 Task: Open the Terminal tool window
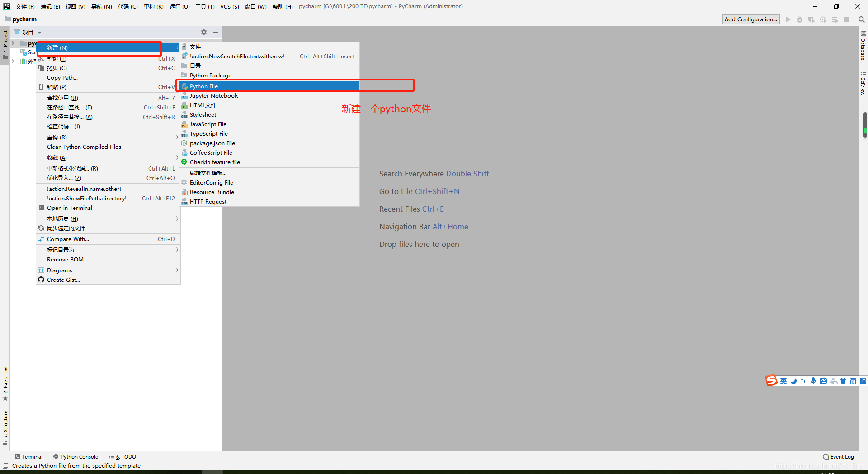point(28,457)
